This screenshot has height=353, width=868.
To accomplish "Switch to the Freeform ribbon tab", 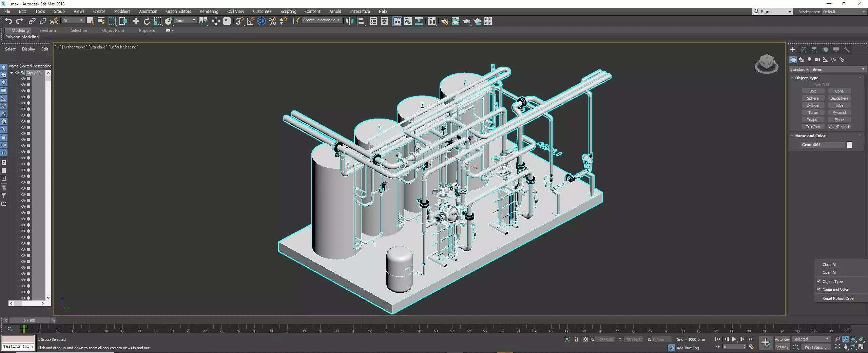I will click(x=47, y=30).
